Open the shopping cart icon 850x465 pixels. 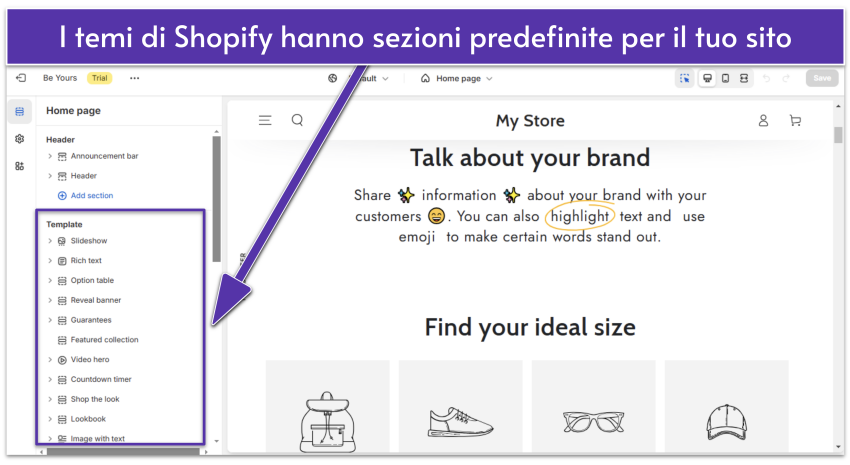pyautogui.click(x=795, y=121)
